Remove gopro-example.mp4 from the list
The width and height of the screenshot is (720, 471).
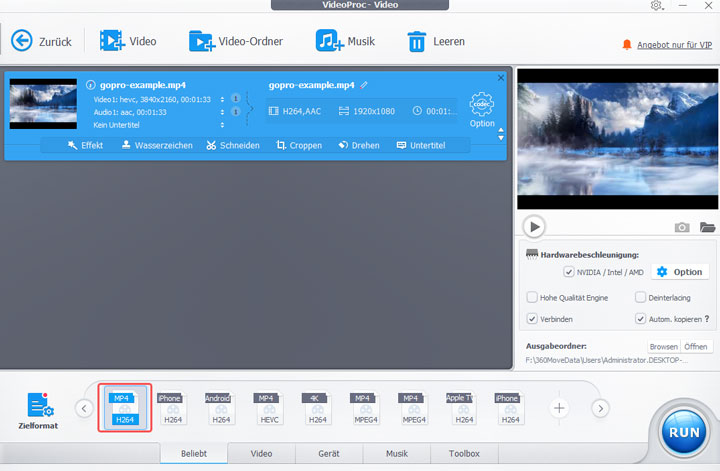tap(501, 78)
